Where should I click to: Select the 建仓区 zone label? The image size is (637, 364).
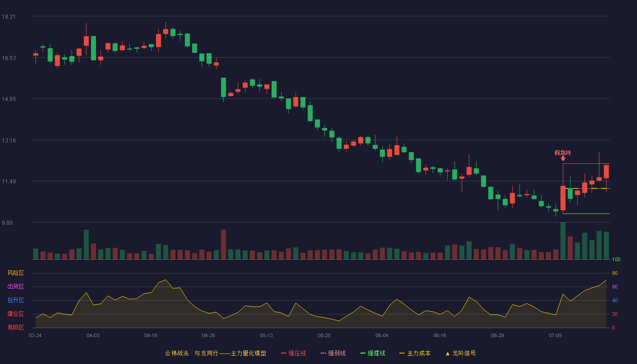pos(15,314)
